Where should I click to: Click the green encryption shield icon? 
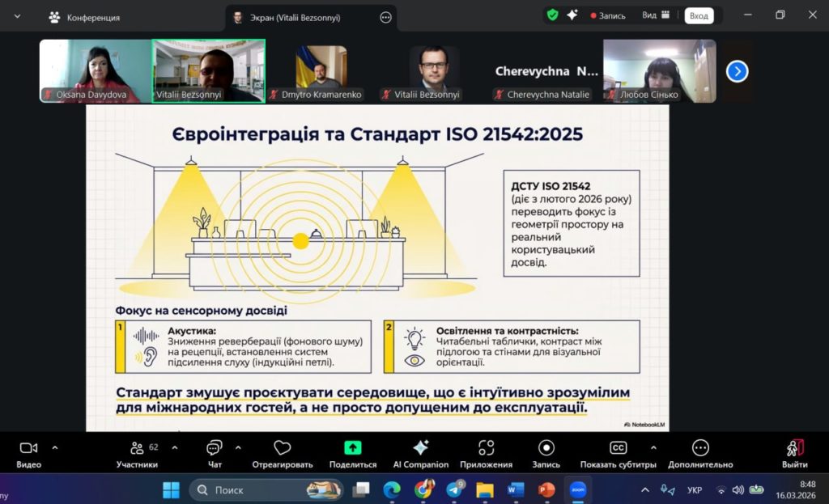552,15
